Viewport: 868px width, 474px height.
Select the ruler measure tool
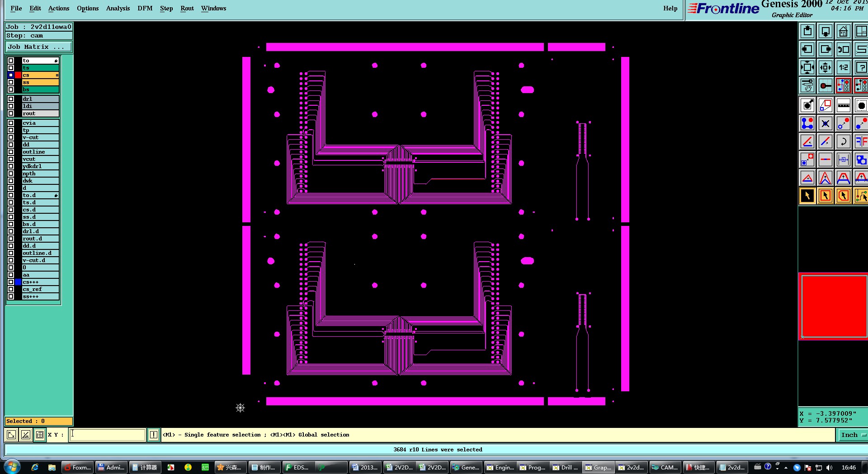coord(844,105)
